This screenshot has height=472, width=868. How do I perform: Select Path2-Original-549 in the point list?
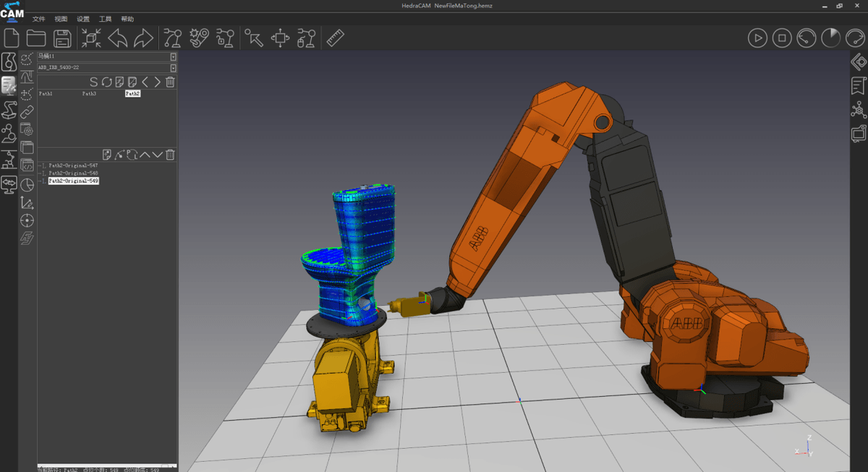point(73,181)
